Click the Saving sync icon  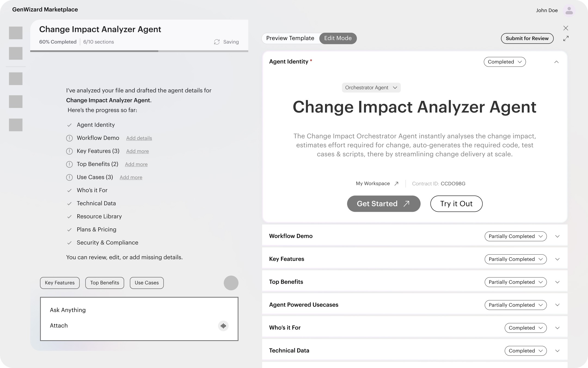tap(217, 42)
